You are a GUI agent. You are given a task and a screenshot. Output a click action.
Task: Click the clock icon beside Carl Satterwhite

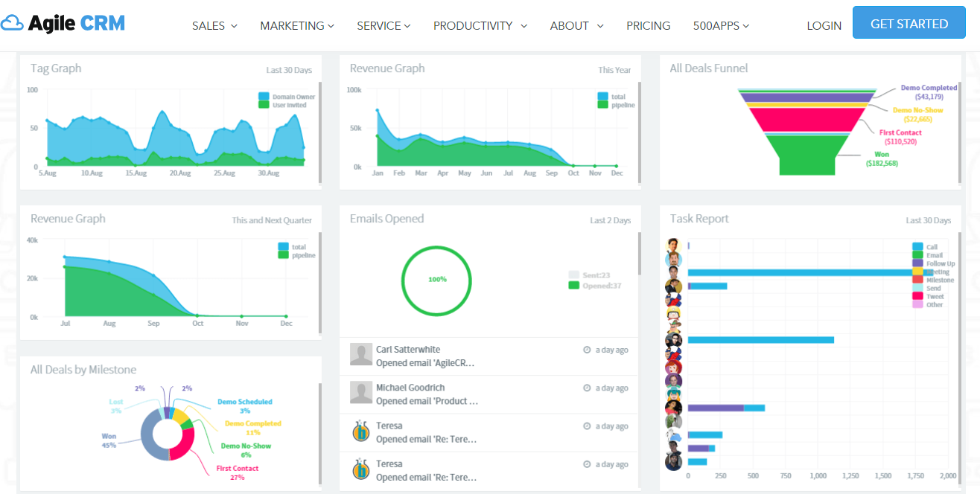(587, 350)
